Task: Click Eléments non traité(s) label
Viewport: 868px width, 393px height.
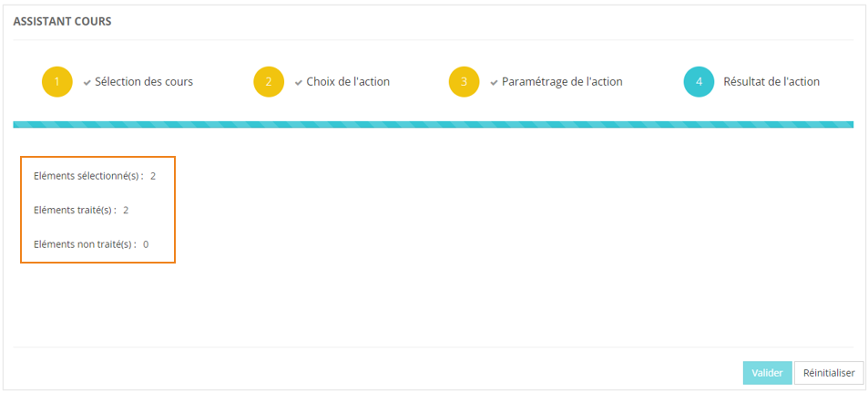Action: 84,244
